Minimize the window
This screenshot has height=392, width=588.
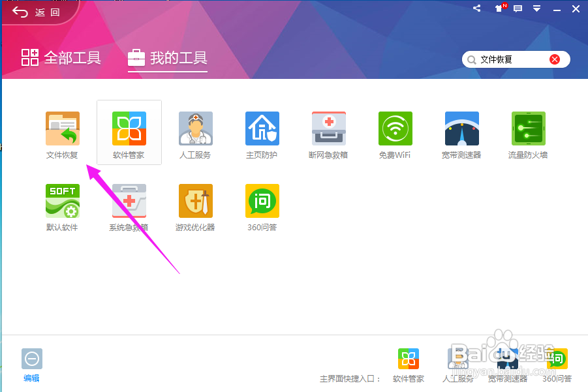pos(557,9)
